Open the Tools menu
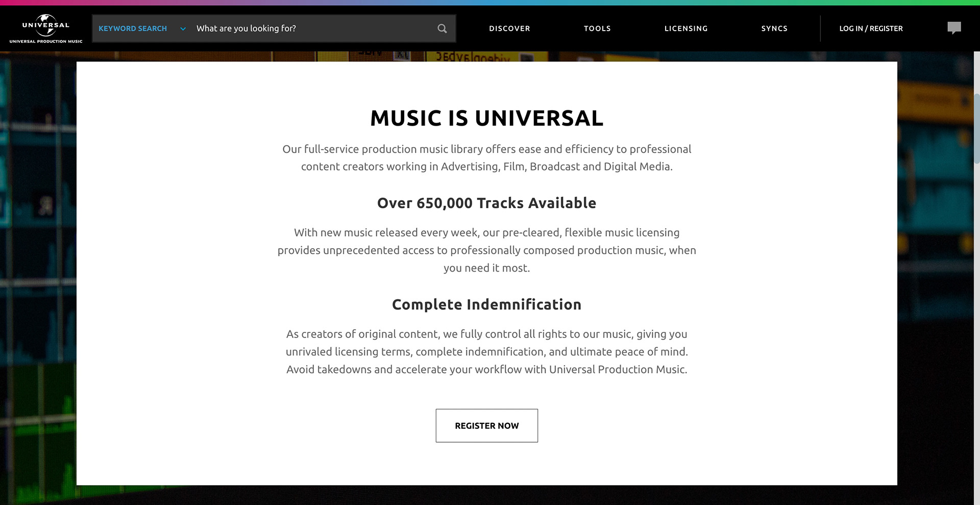This screenshot has height=505, width=980. [597, 29]
